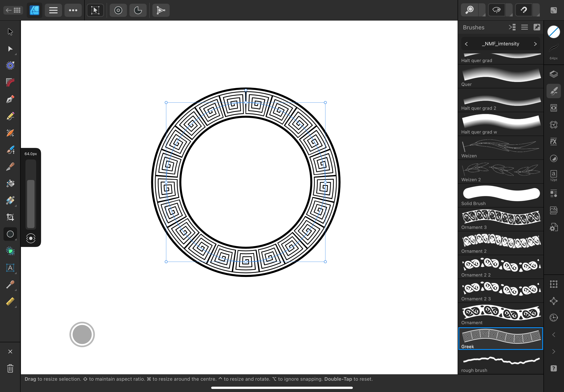This screenshot has height=392, width=564.
Task: Select the Artistic Text tool
Action: click(10, 268)
